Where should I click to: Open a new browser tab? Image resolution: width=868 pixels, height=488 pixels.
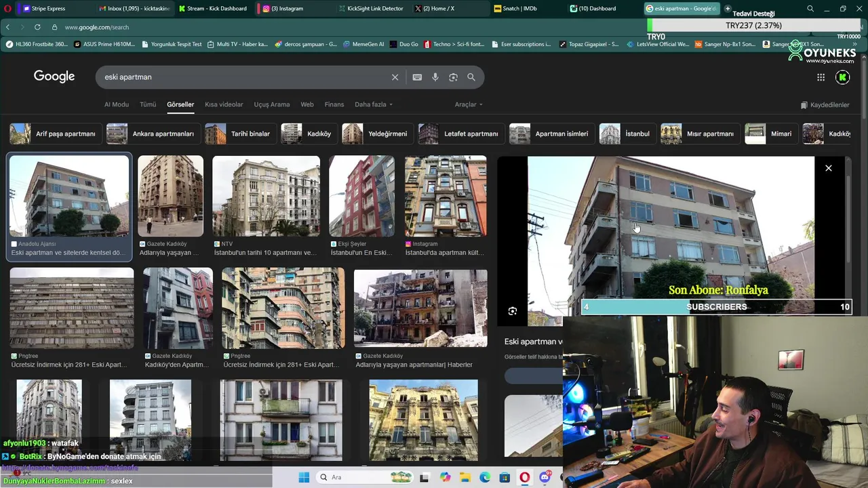[727, 8]
